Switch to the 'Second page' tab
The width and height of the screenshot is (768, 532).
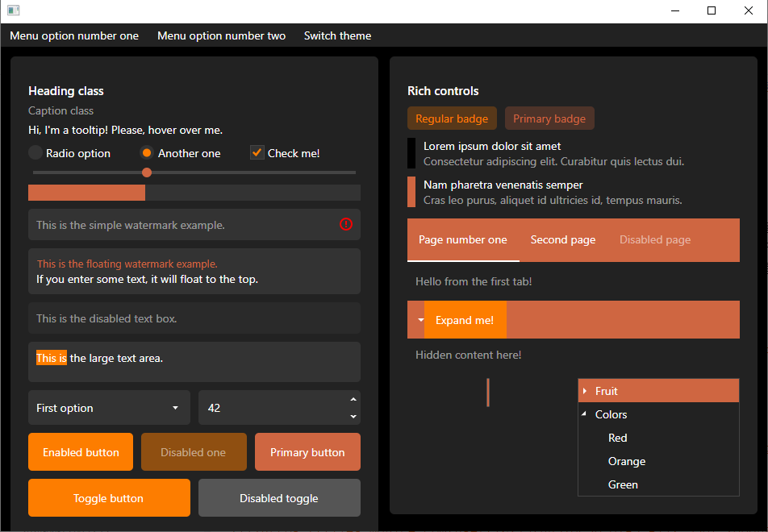point(562,239)
